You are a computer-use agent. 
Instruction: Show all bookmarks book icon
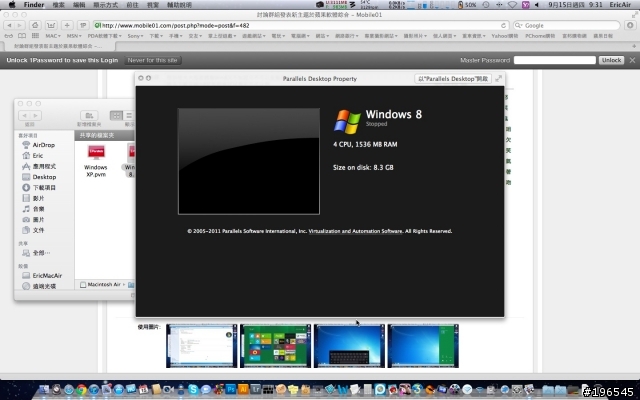click(x=22, y=36)
